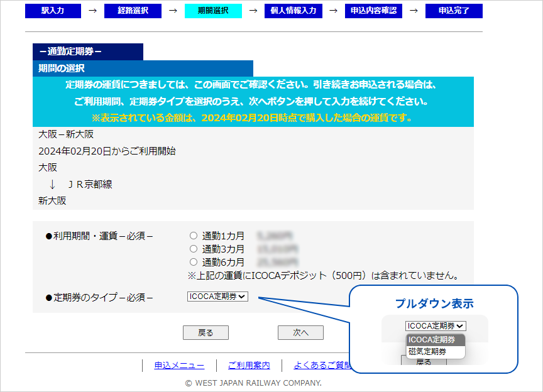Viewport: 543px width, 392px height.
Task: Pick the 通勤6カ月 radio button
Action: pyautogui.click(x=194, y=261)
